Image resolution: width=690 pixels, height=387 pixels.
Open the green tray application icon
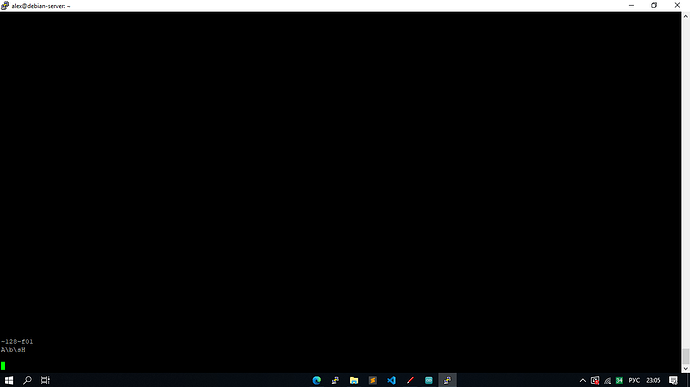pyautogui.click(x=620, y=380)
